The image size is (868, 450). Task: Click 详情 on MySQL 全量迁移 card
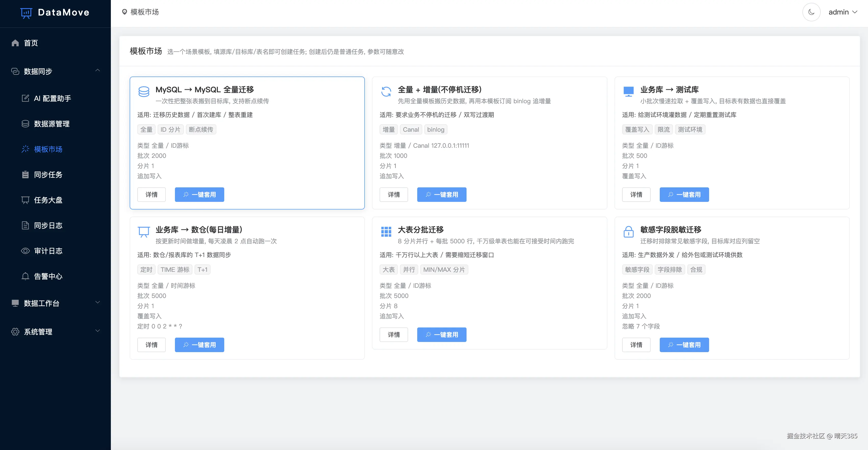[x=151, y=195]
